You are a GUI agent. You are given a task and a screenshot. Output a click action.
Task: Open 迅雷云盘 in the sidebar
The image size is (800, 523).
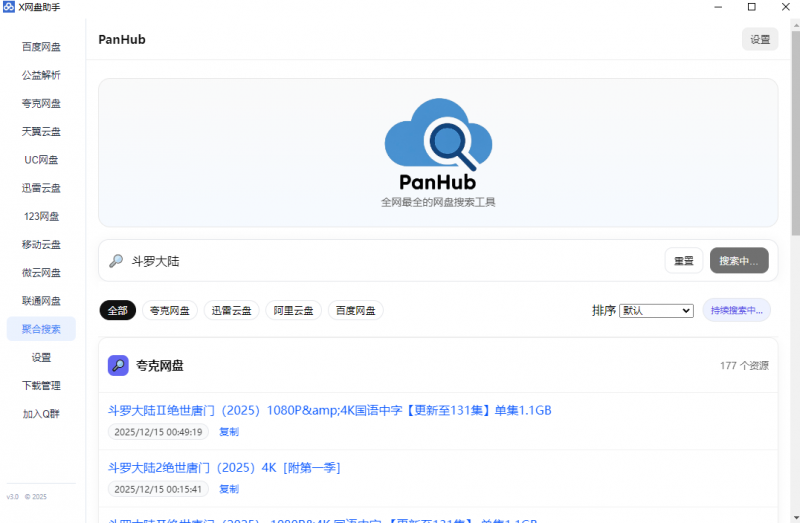41,188
